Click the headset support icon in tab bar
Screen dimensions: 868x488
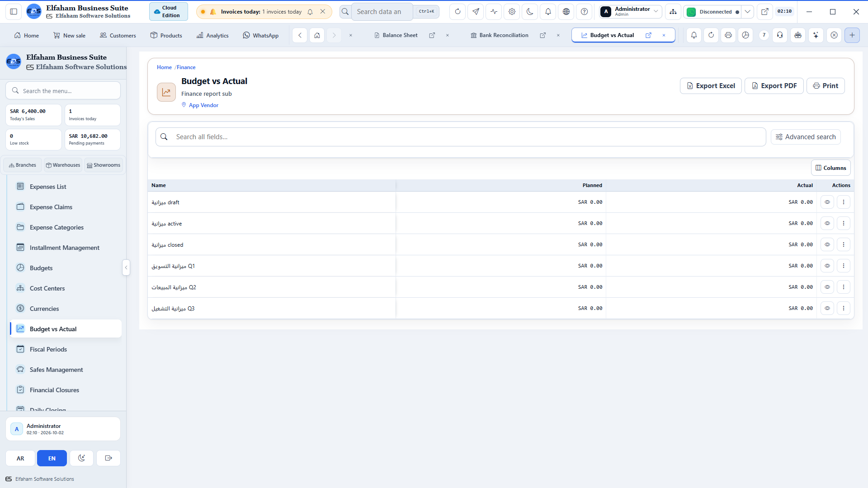tap(780, 35)
